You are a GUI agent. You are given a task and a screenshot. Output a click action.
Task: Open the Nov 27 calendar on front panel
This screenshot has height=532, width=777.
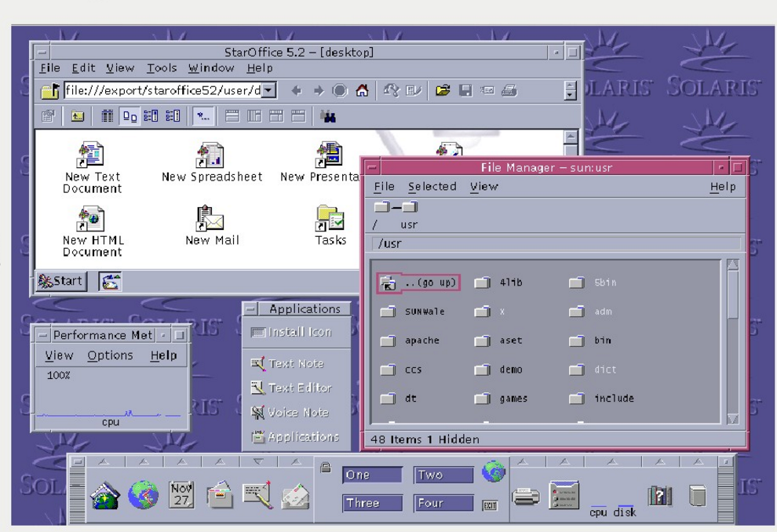[x=181, y=494]
